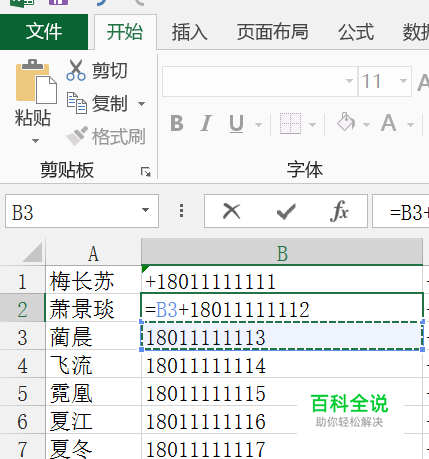The width and height of the screenshot is (429, 459).
Task: Toggle Bold formatting
Action: pos(177,124)
